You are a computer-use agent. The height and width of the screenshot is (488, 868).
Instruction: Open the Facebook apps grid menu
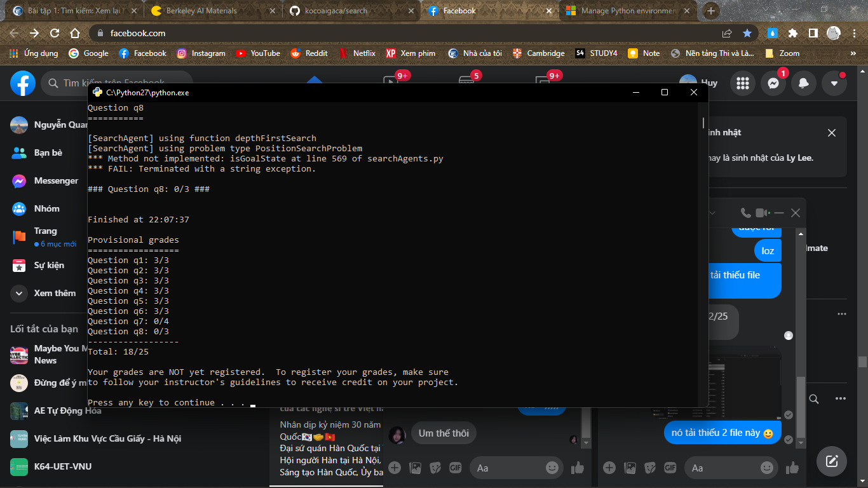[x=743, y=83]
